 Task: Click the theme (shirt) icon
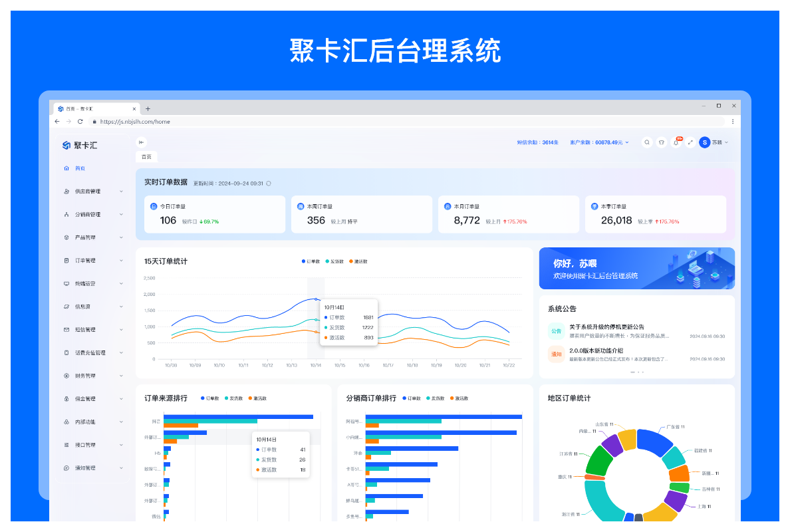point(661,142)
